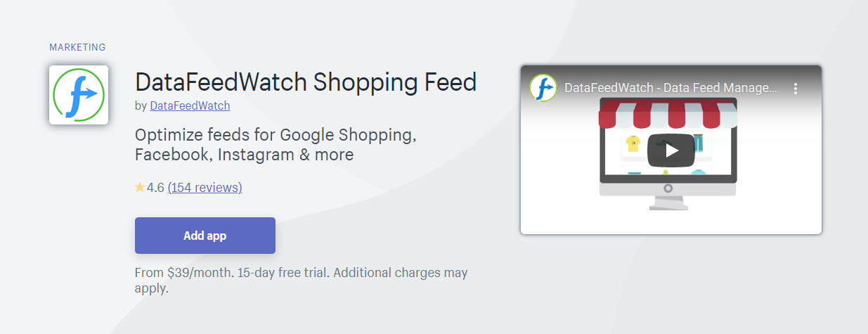This screenshot has width=868, height=334.
Task: Open the video three-dot options menu
Action: point(796,89)
